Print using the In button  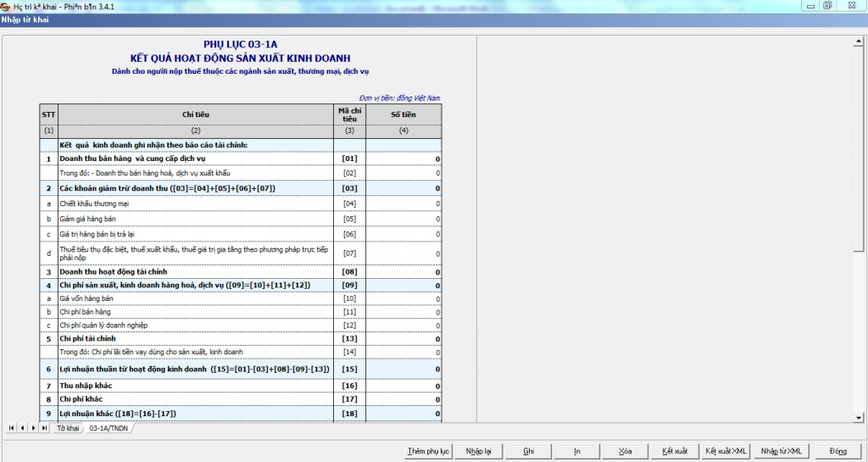576,451
